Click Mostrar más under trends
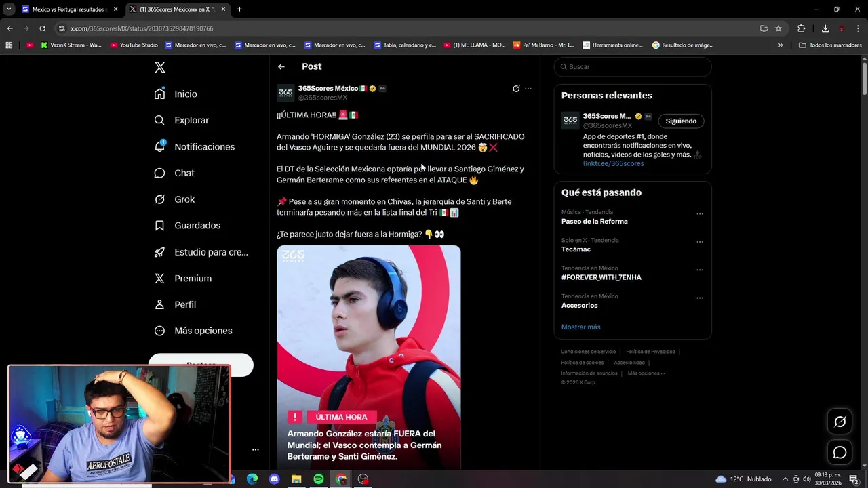The width and height of the screenshot is (868, 488). click(580, 327)
